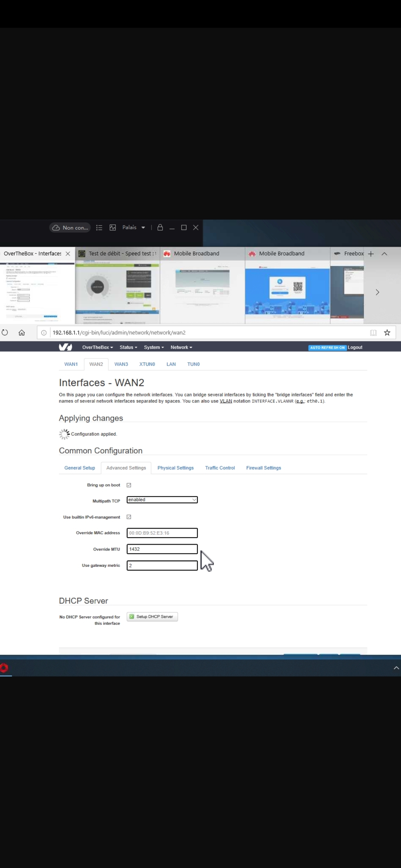The height and width of the screenshot is (868, 401).
Task: Expand the Network menu
Action: tap(181, 348)
